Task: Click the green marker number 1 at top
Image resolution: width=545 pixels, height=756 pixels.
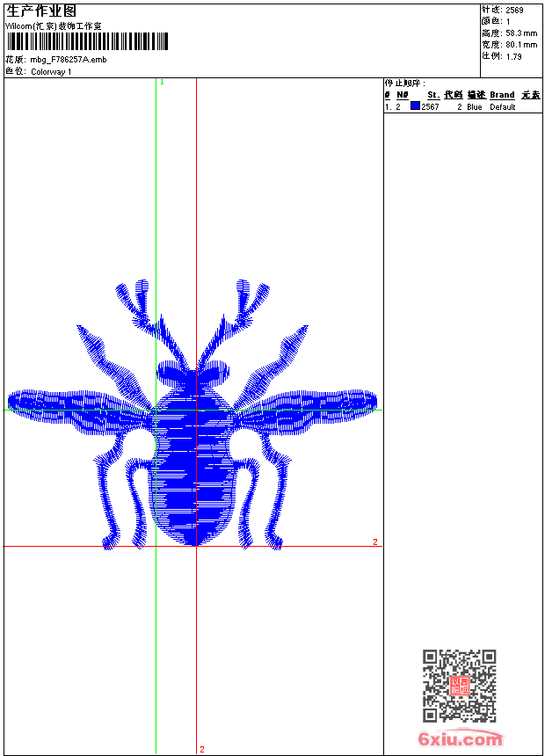Action: click(x=162, y=82)
